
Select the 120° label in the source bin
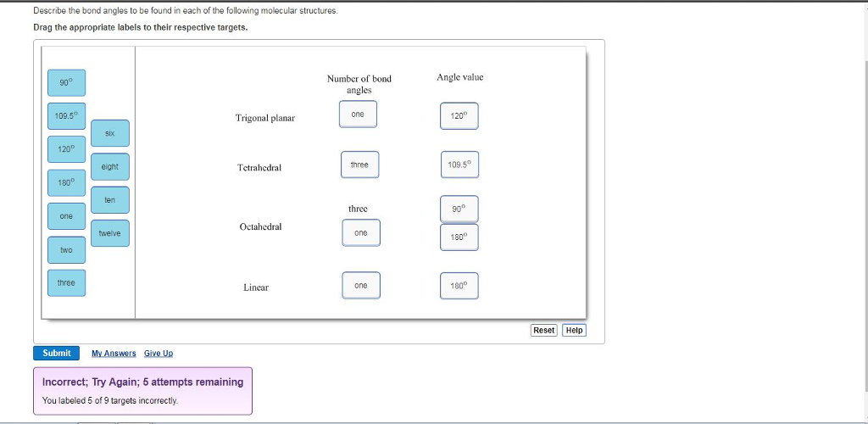(x=66, y=149)
